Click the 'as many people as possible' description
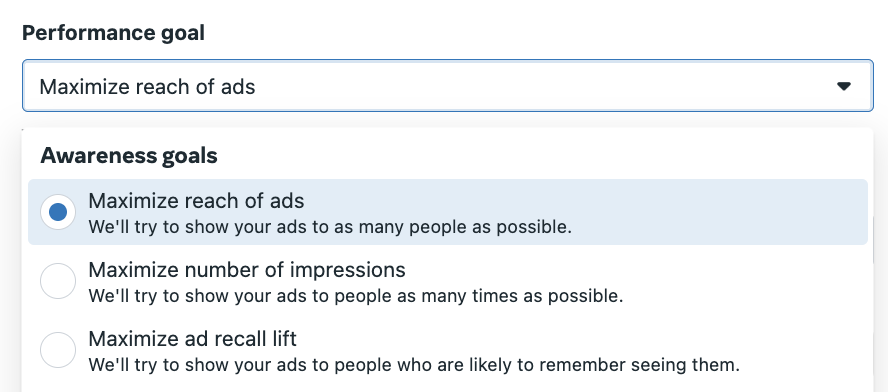 click(x=330, y=227)
